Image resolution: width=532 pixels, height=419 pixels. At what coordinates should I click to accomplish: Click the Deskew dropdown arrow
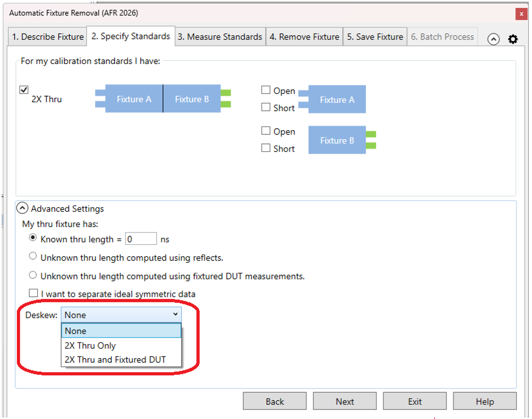point(175,315)
